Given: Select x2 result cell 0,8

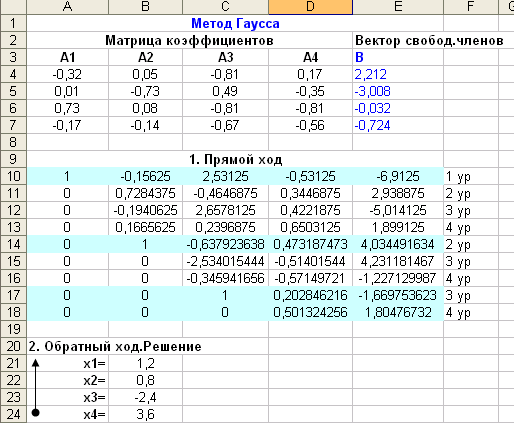Looking at the screenshot, I should [x=145, y=380].
